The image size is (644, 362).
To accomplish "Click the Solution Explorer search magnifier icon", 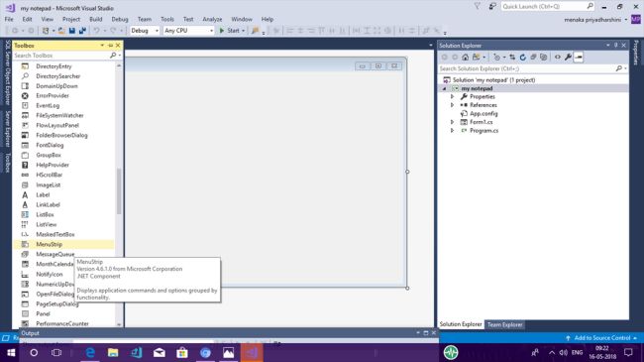I will (619, 68).
